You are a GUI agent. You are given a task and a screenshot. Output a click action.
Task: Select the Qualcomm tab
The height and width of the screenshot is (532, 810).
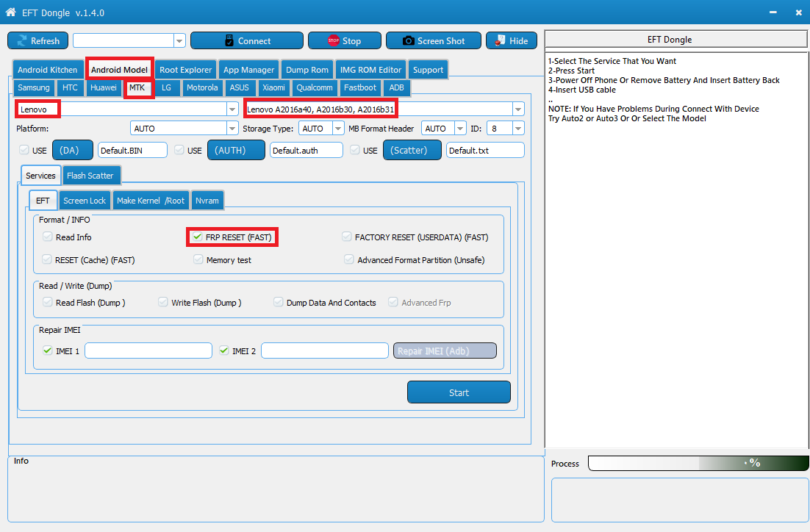tap(314, 87)
